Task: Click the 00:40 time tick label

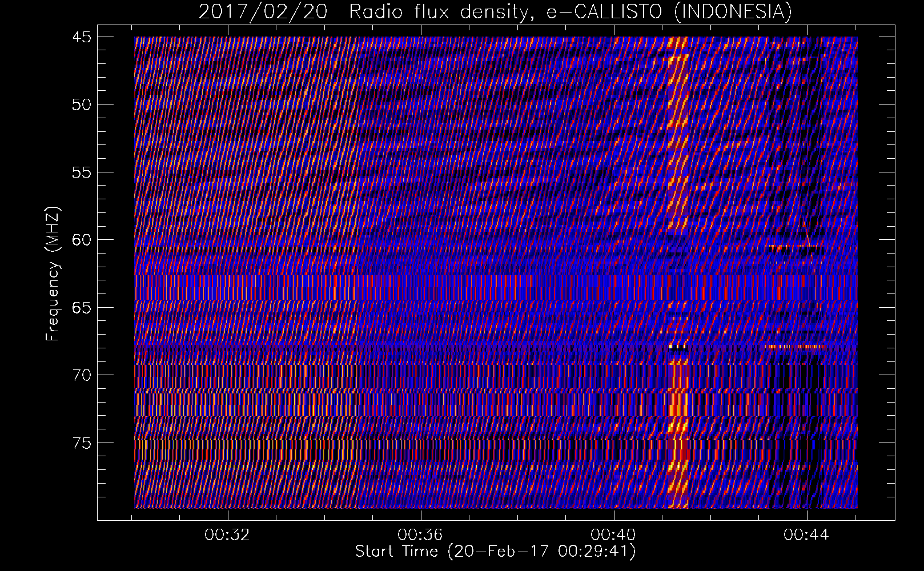Action: pos(613,535)
